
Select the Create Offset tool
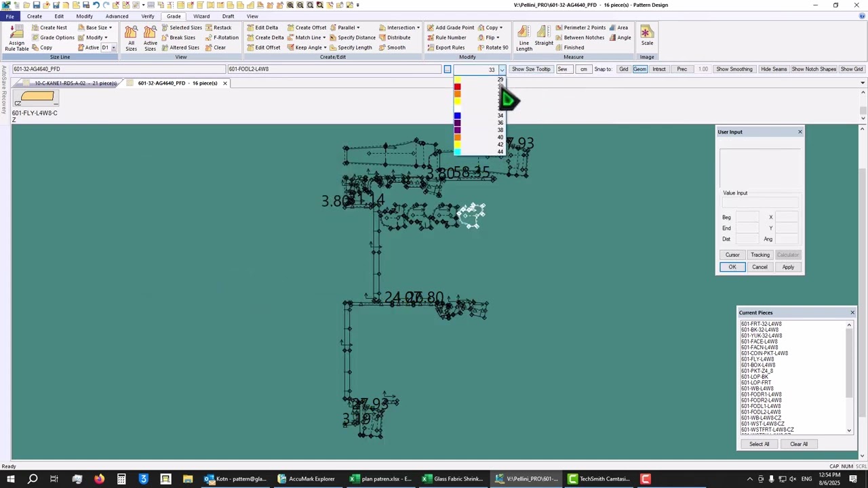307,28
